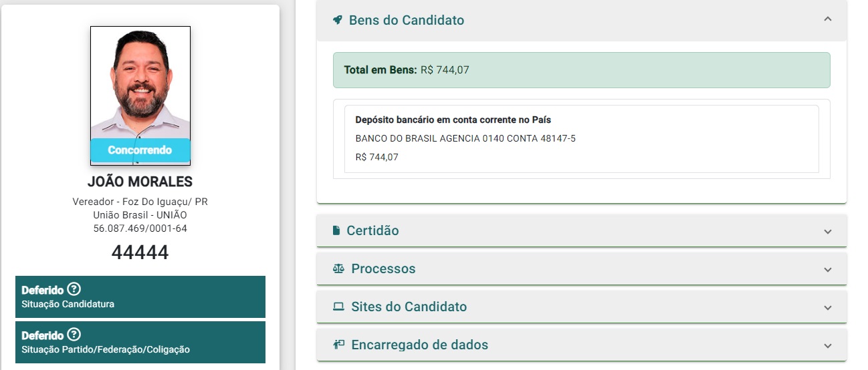
Task: Collapse the Bens do Candidato chevron
Action: point(828,19)
